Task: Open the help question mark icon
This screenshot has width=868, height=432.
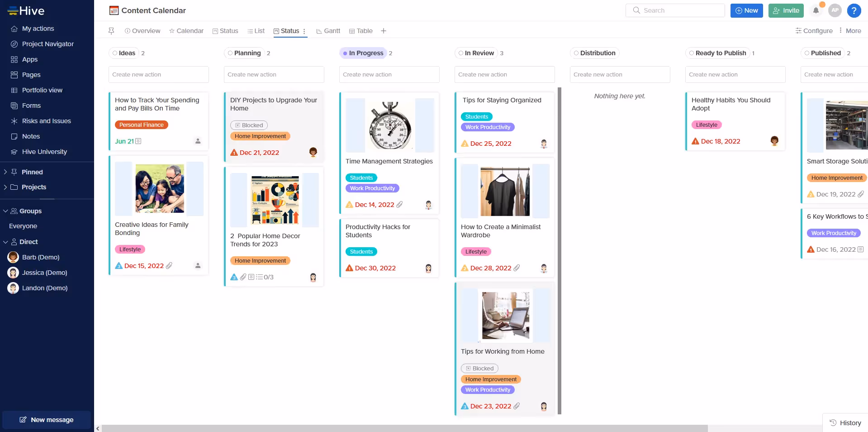Action: [x=854, y=10]
